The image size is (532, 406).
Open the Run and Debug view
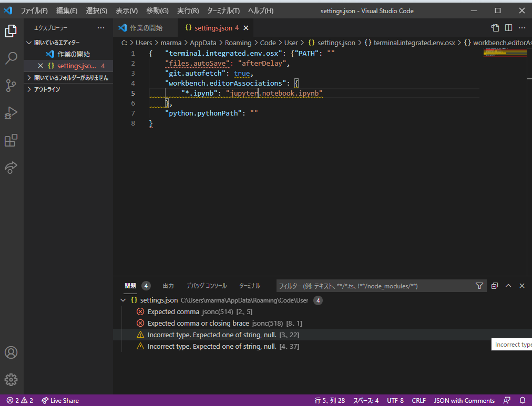(x=11, y=113)
